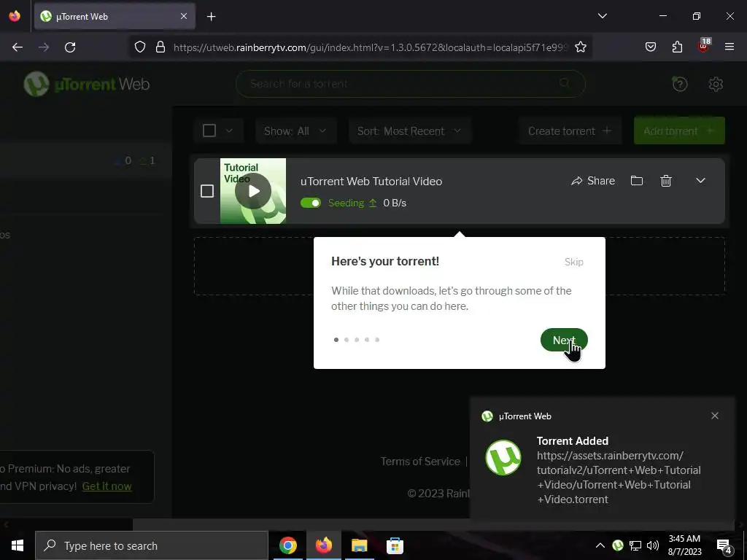Click the µTorrent Web logo

(87, 85)
